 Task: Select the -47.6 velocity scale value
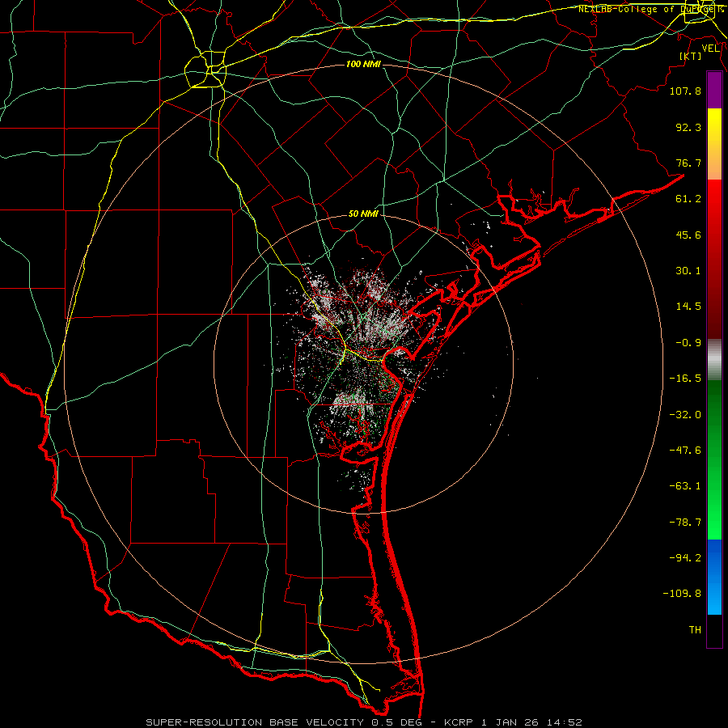pos(685,451)
